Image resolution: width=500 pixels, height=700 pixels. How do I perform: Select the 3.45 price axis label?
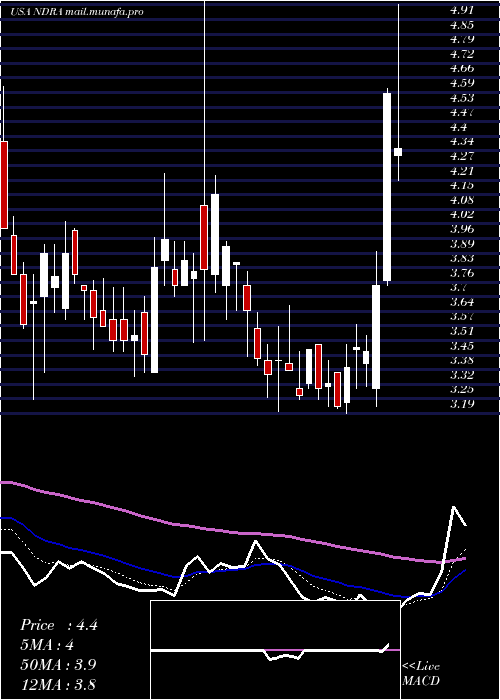[x=461, y=346]
